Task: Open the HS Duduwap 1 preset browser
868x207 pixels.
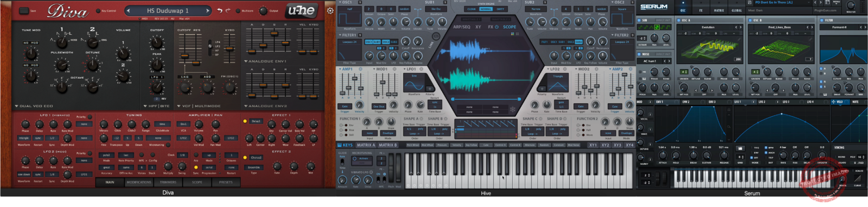Action: click(168, 10)
